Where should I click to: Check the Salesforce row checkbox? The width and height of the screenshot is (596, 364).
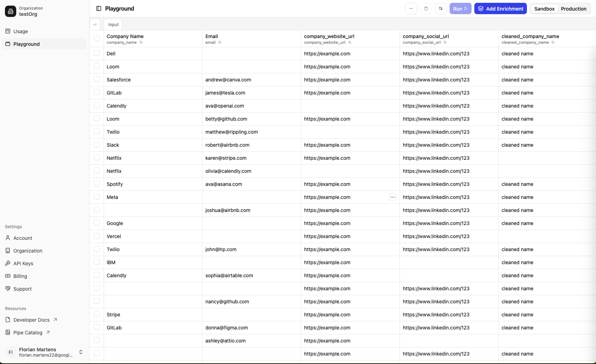(x=97, y=79)
